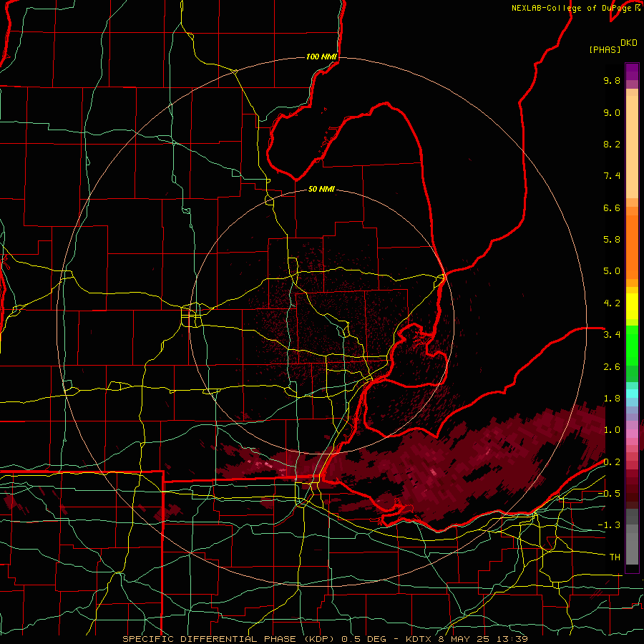Click the 7.4 color scale value
Image resolution: width=644 pixels, height=644 pixels.
(x=612, y=176)
